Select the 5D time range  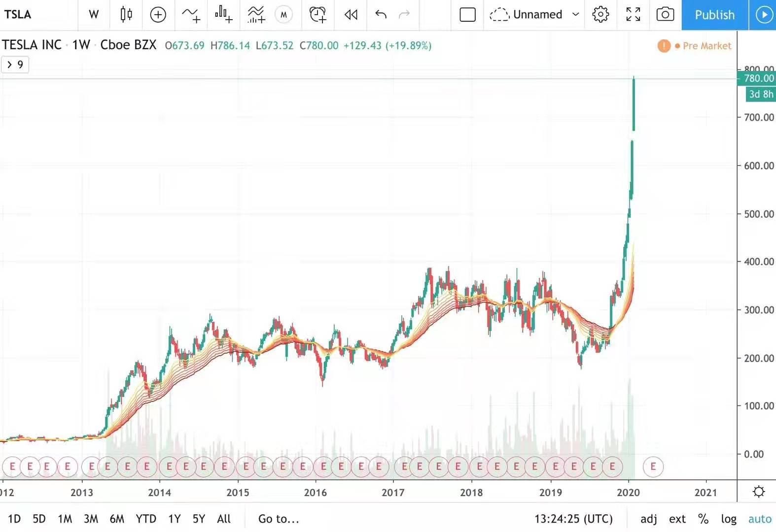(39, 519)
